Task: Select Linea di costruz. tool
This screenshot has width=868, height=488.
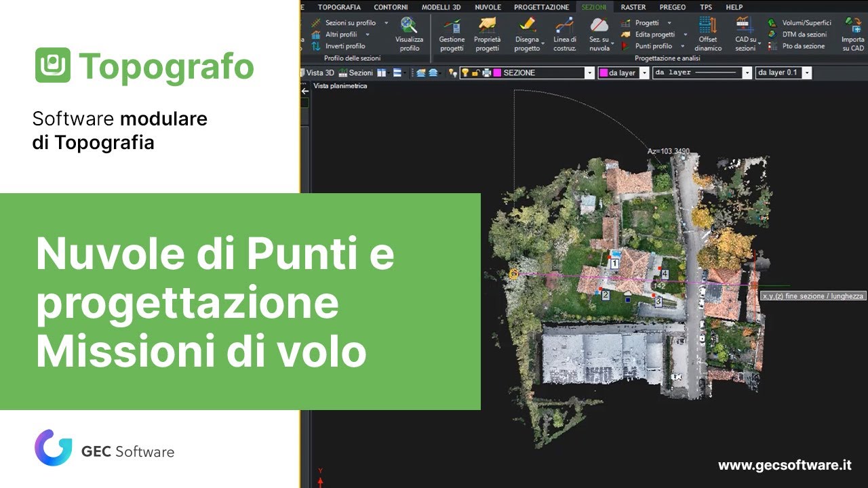Action: pos(564,34)
